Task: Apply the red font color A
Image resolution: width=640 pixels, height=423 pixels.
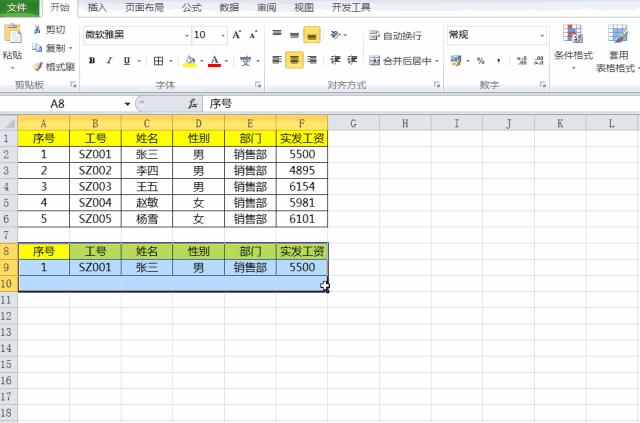Action: click(214, 61)
